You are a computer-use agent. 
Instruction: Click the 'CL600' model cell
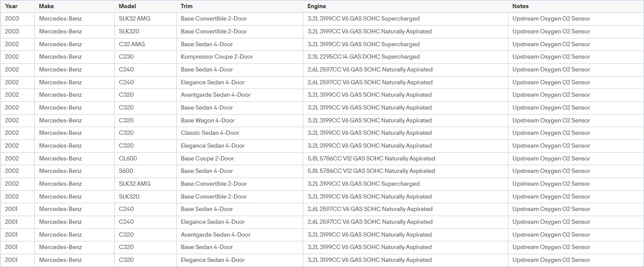pyautogui.click(x=128, y=158)
